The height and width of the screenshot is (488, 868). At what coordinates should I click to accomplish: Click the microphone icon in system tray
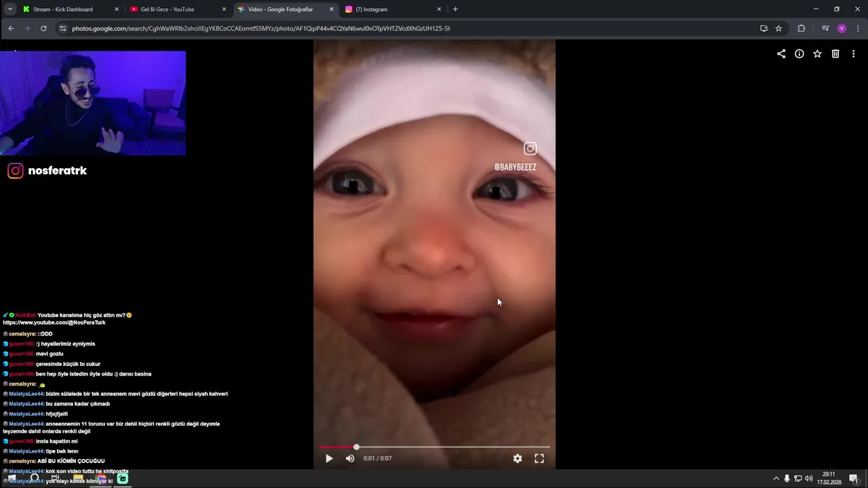(x=787, y=479)
